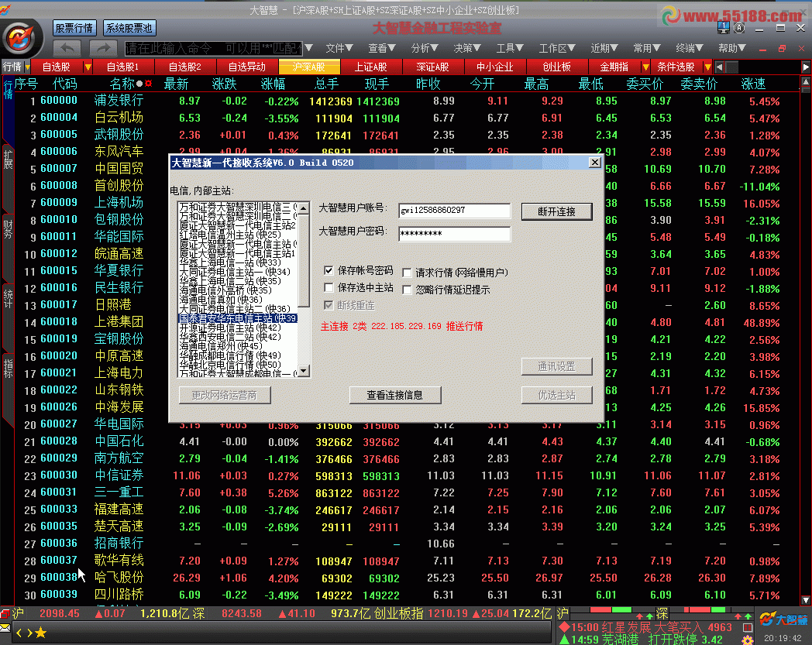Expand the command box dropdown arrow

[308, 48]
